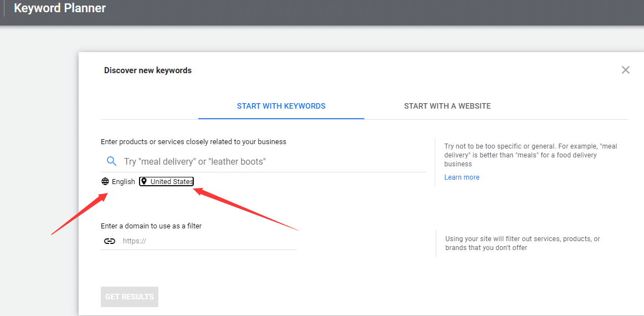Click the Discover new keywords heading
This screenshot has width=644, height=316.
148,70
